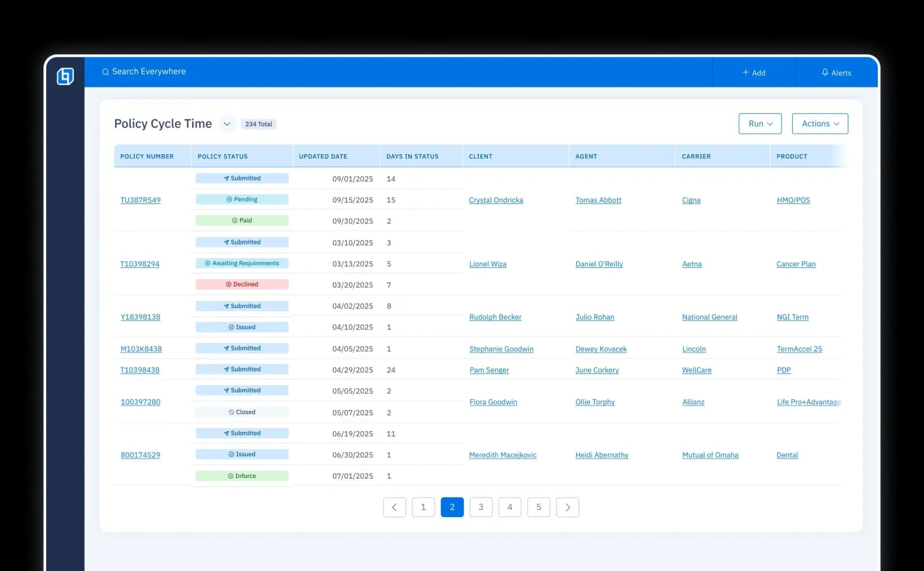Viewport: 924px width, 571px height.
Task: Click the Inforce status badge for 800174529
Action: (x=242, y=476)
